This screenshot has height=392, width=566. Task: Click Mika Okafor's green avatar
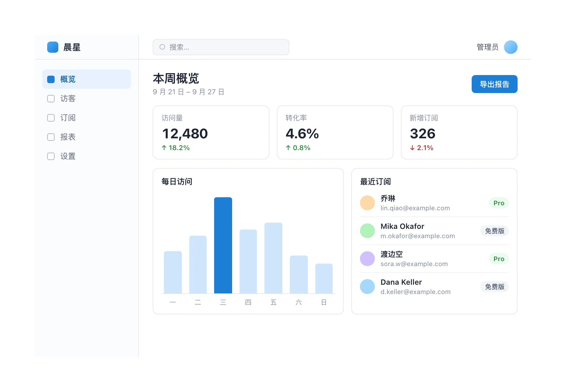(x=367, y=231)
